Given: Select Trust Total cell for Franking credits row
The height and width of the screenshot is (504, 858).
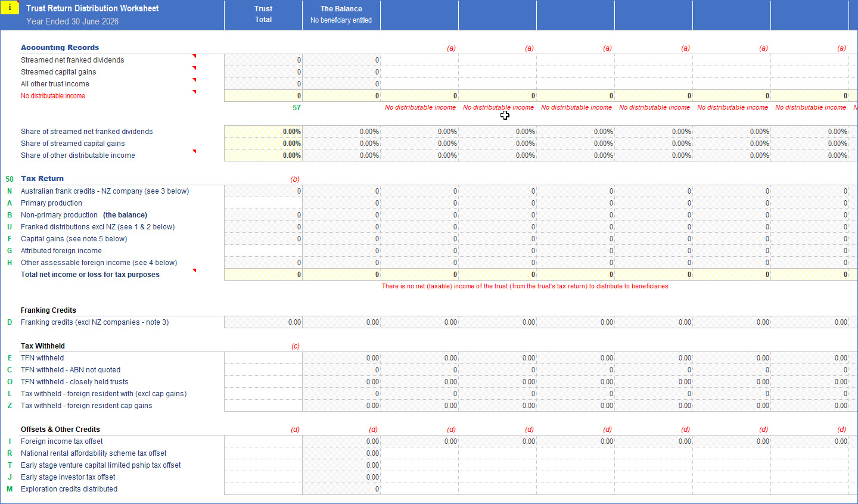Looking at the screenshot, I should (x=263, y=322).
